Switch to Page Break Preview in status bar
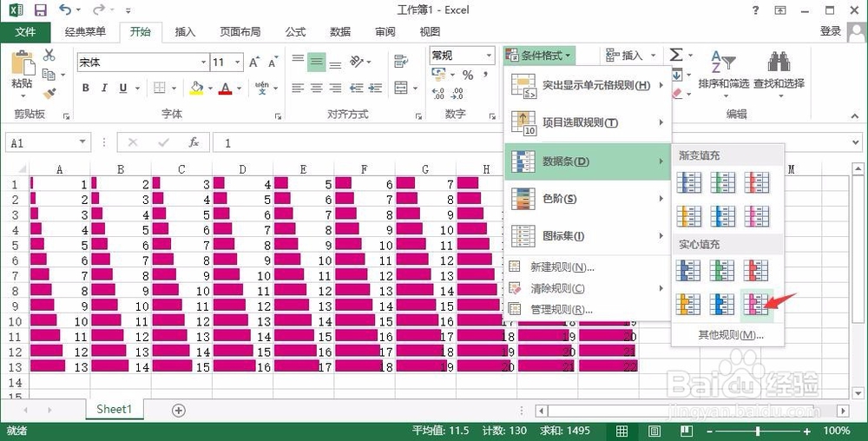This screenshot has height=441, width=868. 686,431
